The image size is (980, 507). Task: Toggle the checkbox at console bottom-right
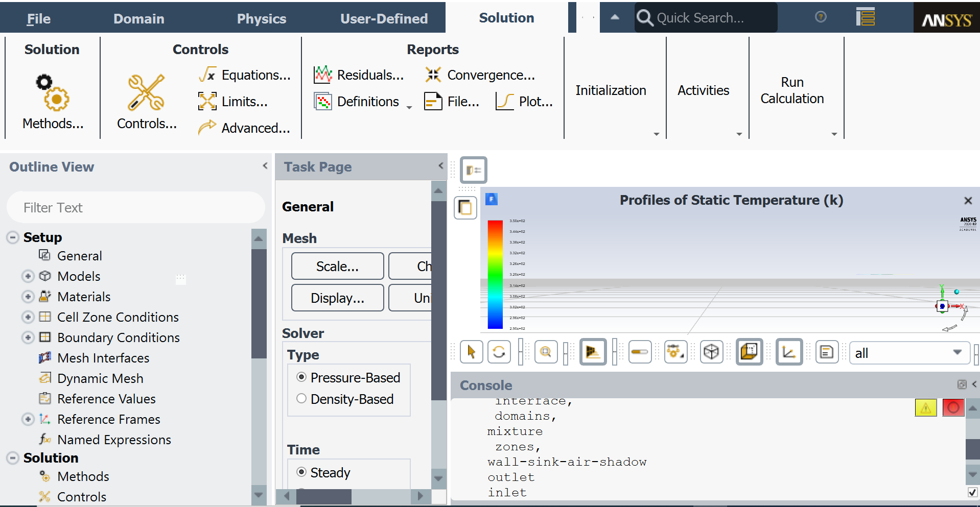pyautogui.click(x=972, y=493)
